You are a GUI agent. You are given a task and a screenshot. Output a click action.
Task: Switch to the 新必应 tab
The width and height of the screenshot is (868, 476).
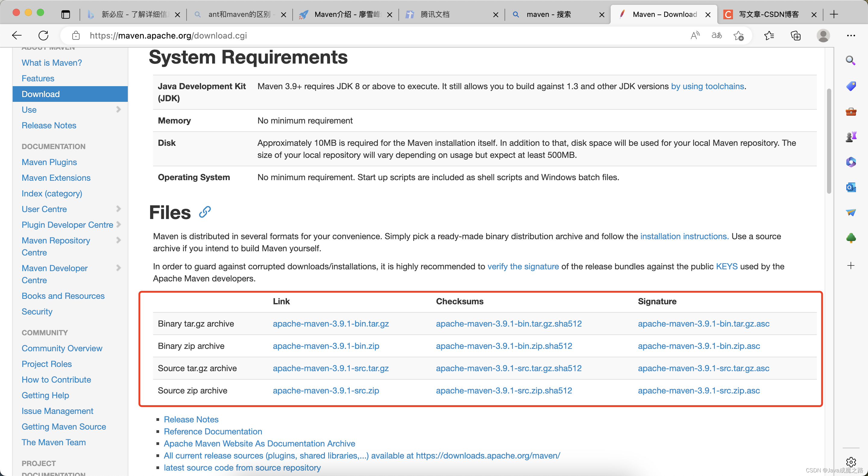[x=133, y=14]
